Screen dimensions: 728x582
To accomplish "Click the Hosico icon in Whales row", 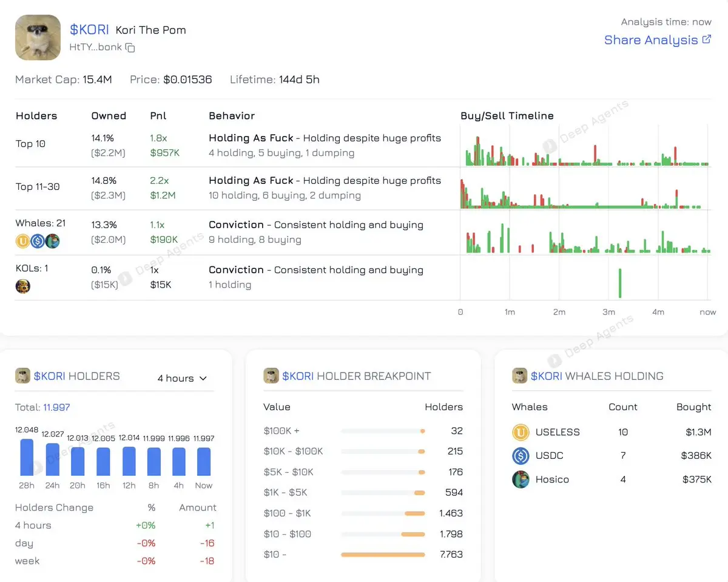I will pyautogui.click(x=52, y=241).
